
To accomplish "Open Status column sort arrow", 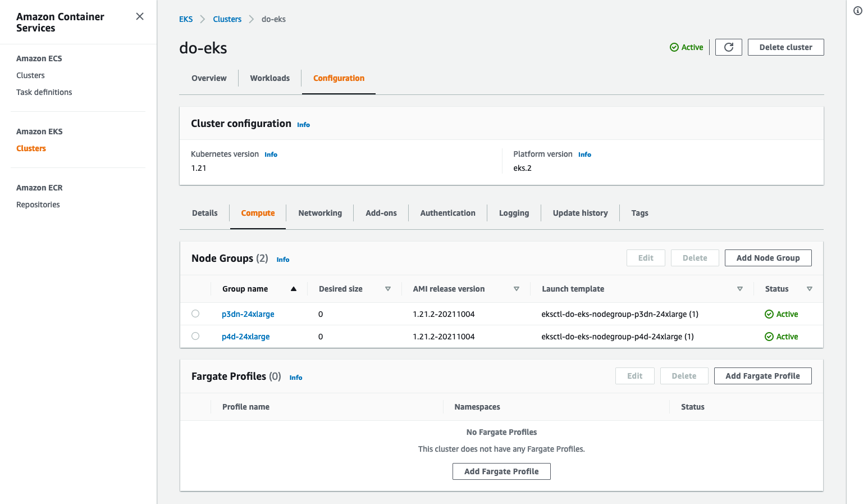I will point(810,289).
